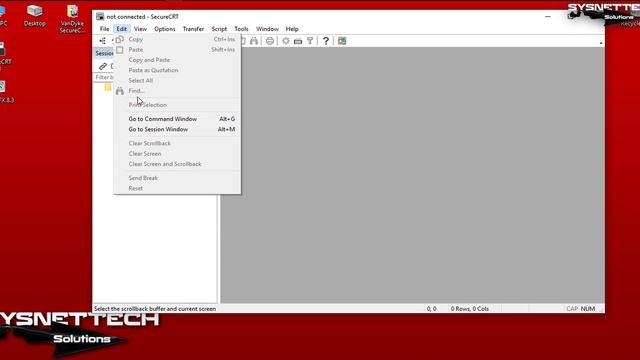Open the Tools menu
640x360 pixels.
click(241, 29)
